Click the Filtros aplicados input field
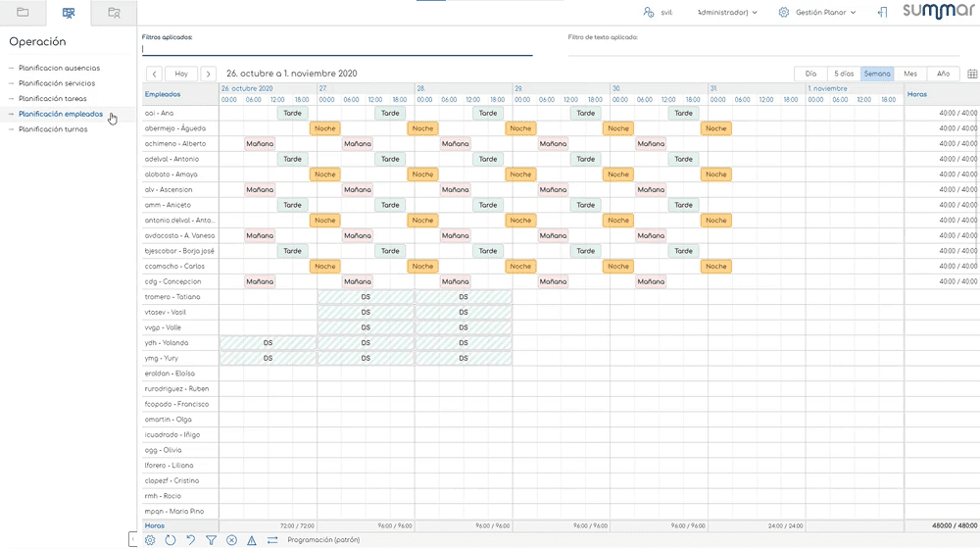 pos(337,49)
